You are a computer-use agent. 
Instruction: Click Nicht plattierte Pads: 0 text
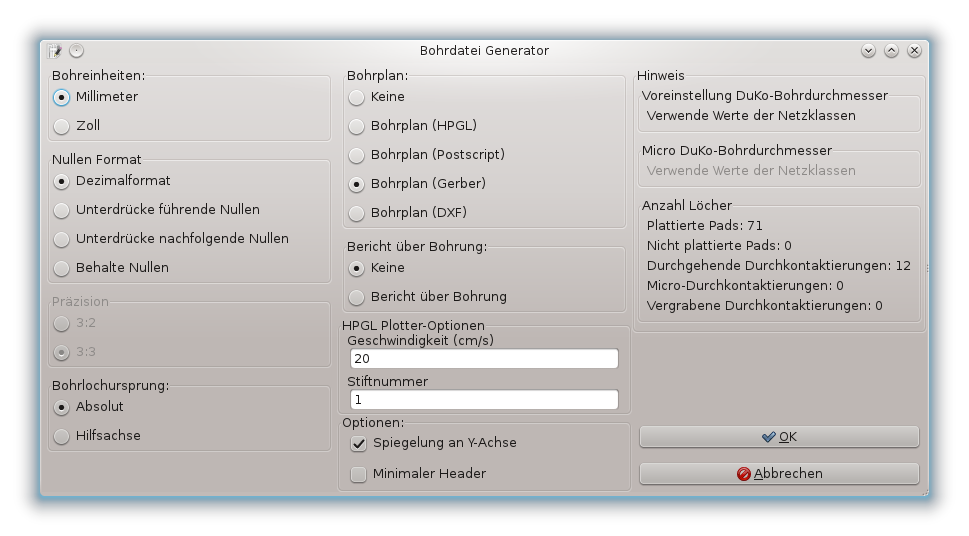pos(719,246)
